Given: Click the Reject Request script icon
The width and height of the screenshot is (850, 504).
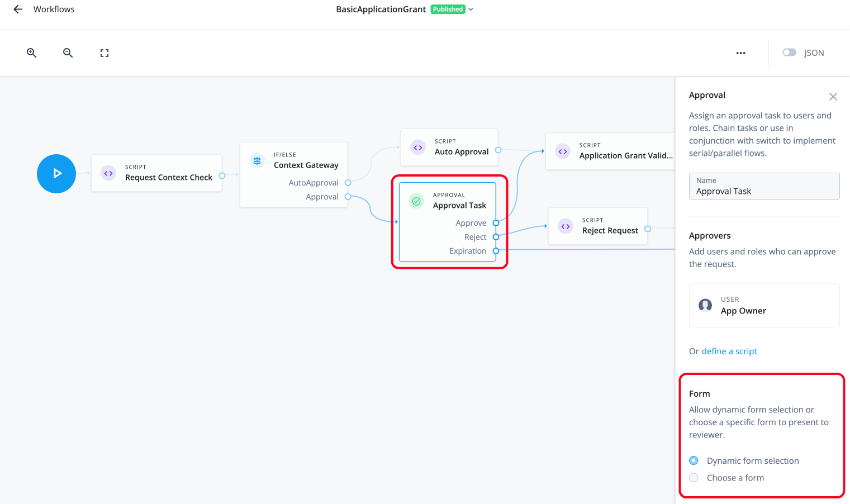Looking at the screenshot, I should point(564,226).
